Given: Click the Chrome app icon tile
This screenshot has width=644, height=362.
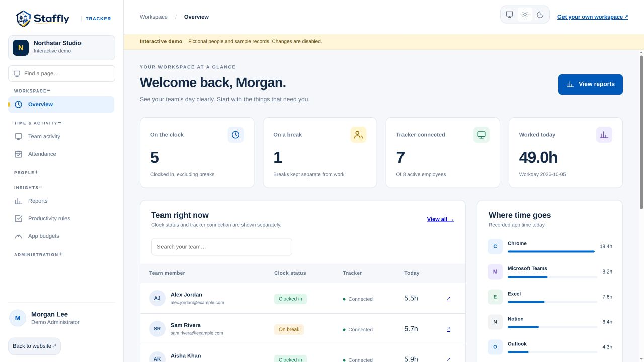Looking at the screenshot, I should point(495,246).
